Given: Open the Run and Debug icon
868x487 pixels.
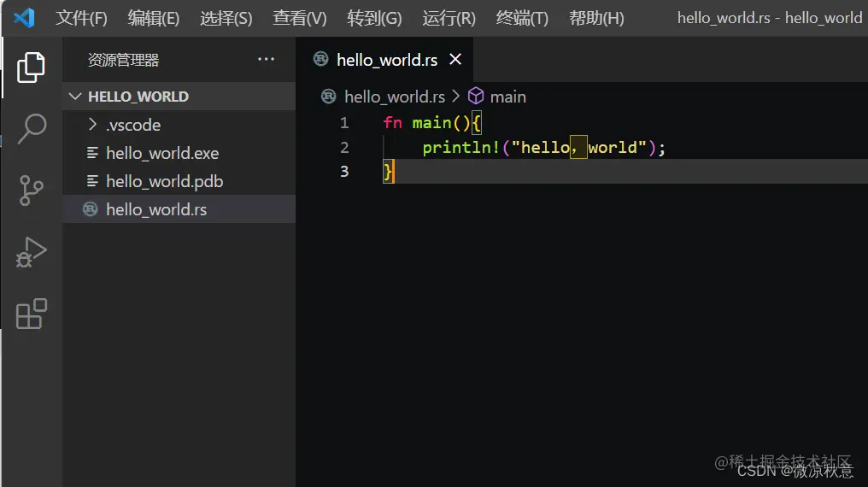Looking at the screenshot, I should click(31, 252).
